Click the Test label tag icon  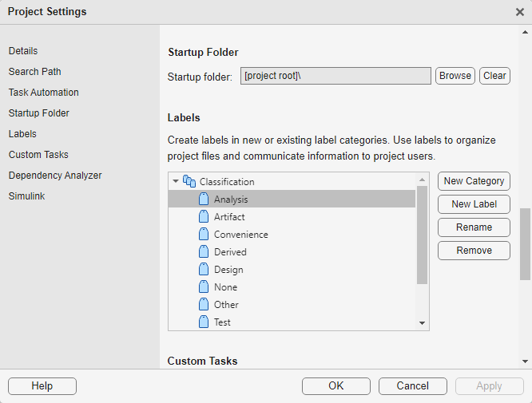[x=203, y=322]
